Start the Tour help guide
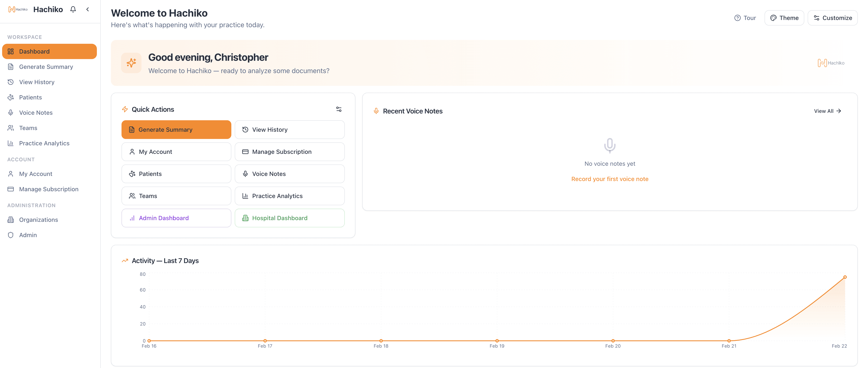 tap(745, 18)
